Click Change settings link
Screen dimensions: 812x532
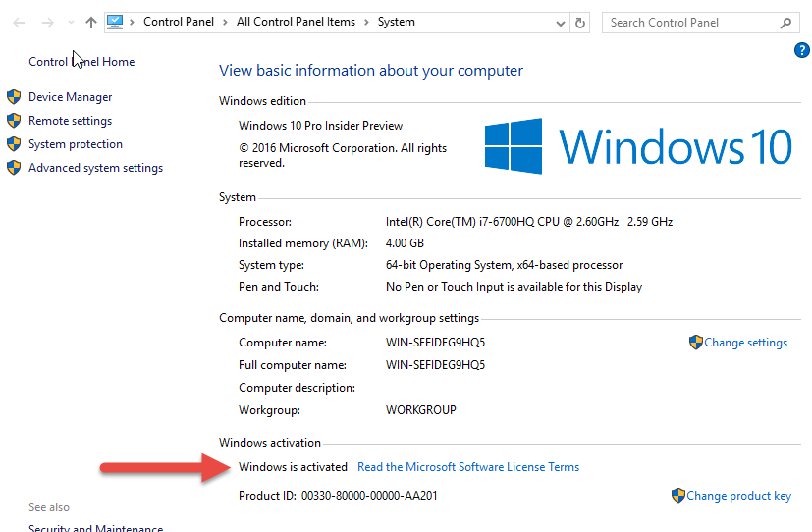745,343
